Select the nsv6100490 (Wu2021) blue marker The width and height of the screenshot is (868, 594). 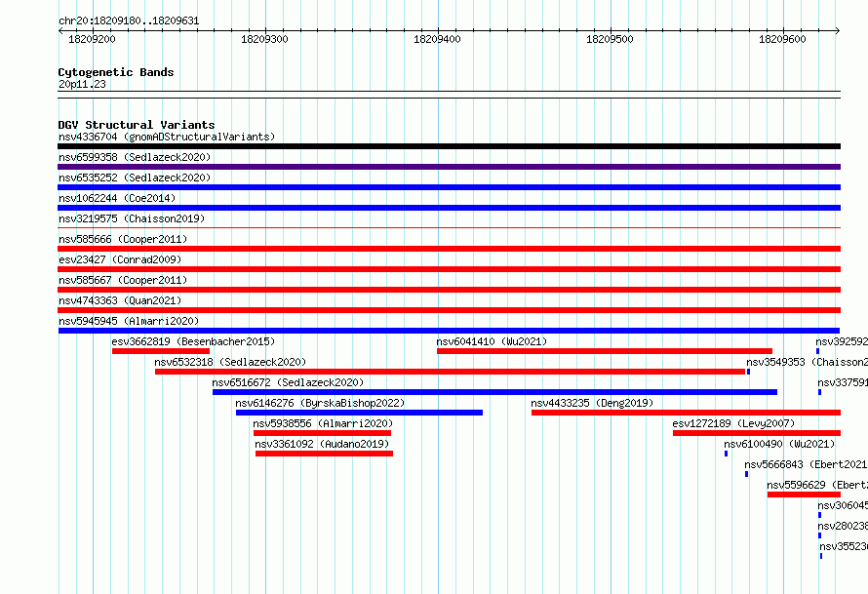(x=726, y=454)
